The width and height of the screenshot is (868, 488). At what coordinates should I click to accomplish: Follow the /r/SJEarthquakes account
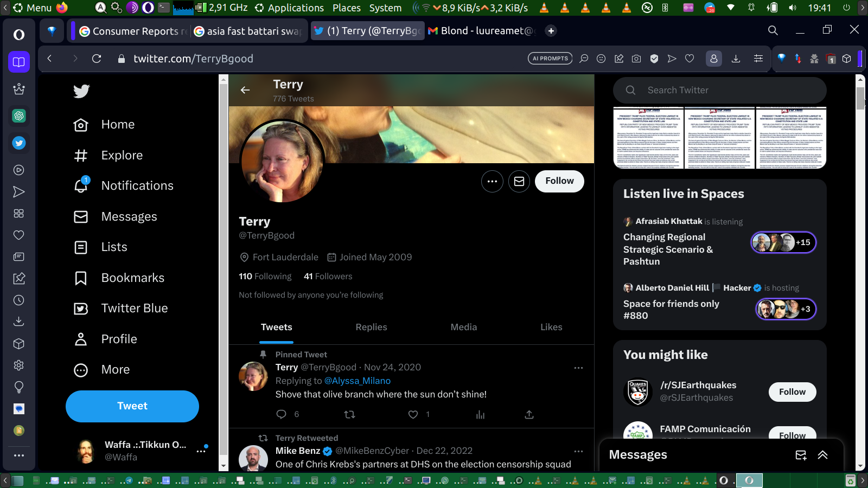click(792, 392)
